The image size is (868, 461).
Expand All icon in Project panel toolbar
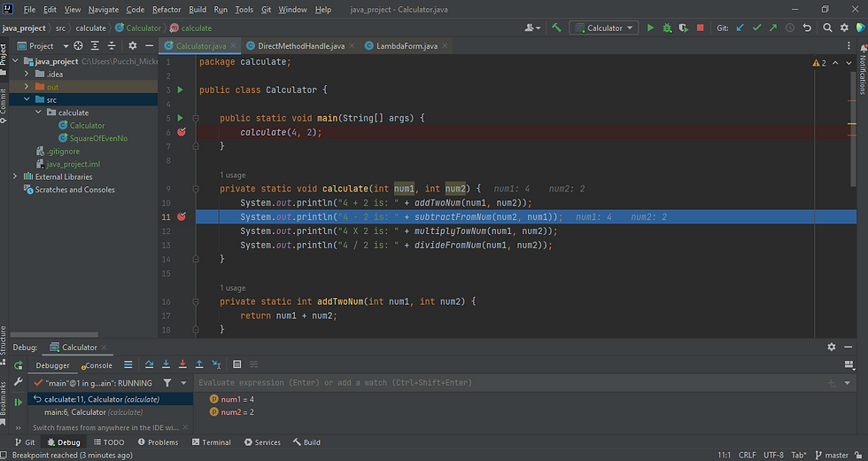pyautogui.click(x=96, y=45)
